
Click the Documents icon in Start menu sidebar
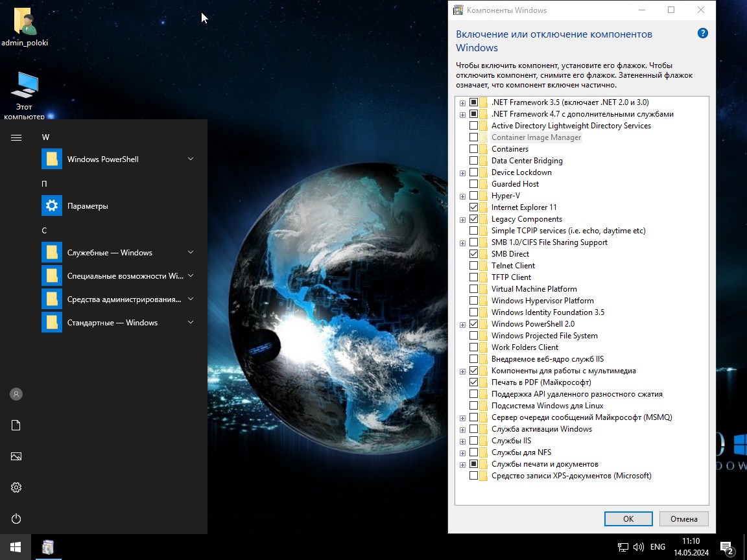coord(16,425)
